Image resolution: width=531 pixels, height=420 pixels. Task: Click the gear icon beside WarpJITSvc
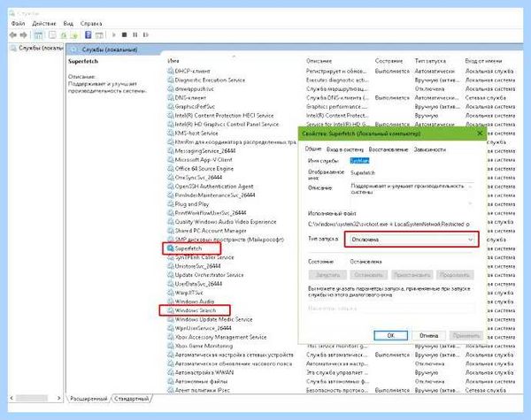point(171,293)
